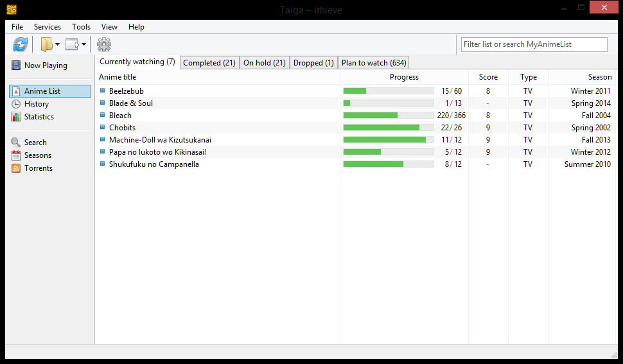Select the Currently watching (7) tab
Viewport: 623px width, 364px height.
137,62
